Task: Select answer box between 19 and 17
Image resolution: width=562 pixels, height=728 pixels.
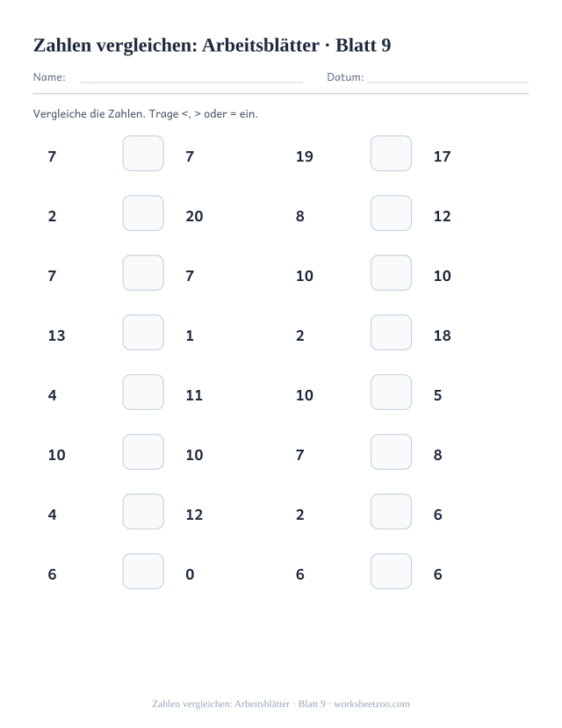Action: click(391, 153)
